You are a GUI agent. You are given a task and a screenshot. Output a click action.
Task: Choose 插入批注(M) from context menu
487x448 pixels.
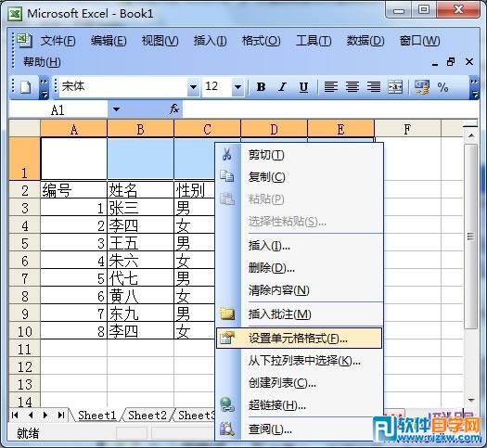(x=299, y=314)
